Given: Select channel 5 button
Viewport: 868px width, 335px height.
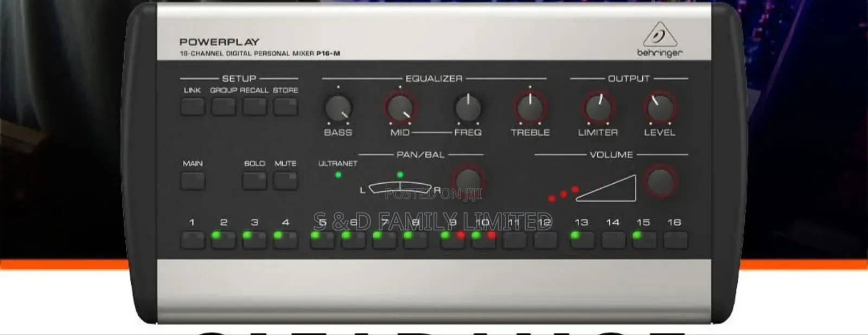Looking at the screenshot, I should [322, 240].
